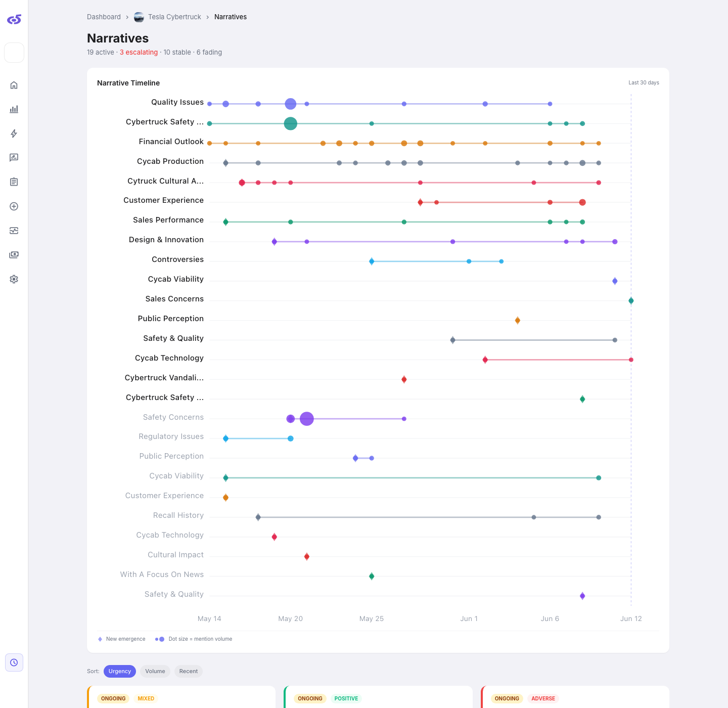Click the 'Design & Innovation' row label
728x708 pixels.
click(166, 240)
